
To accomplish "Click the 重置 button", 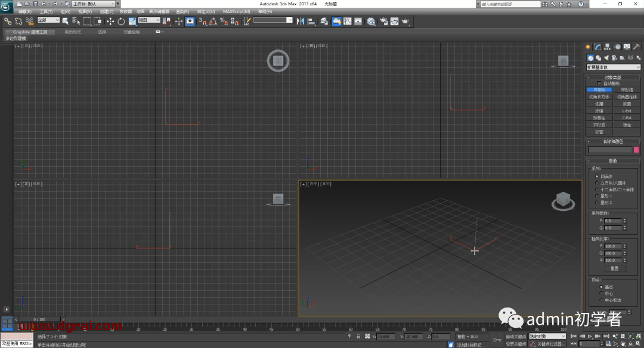I will coord(614,268).
